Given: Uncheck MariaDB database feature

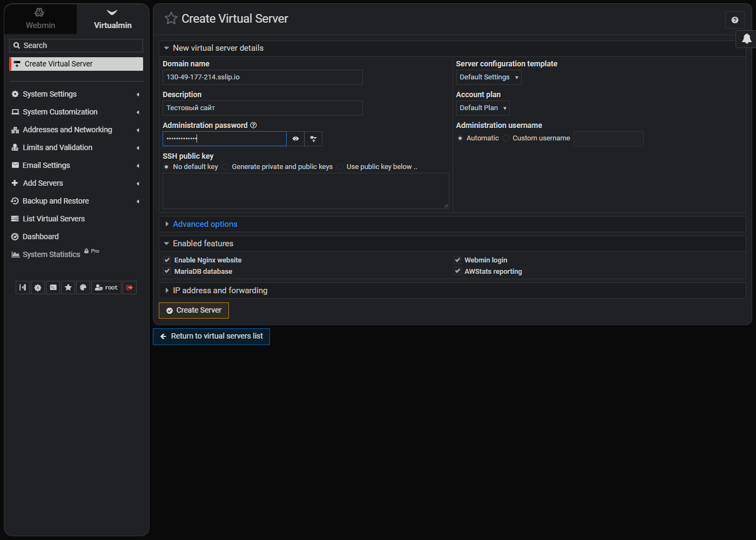Looking at the screenshot, I should coord(167,272).
